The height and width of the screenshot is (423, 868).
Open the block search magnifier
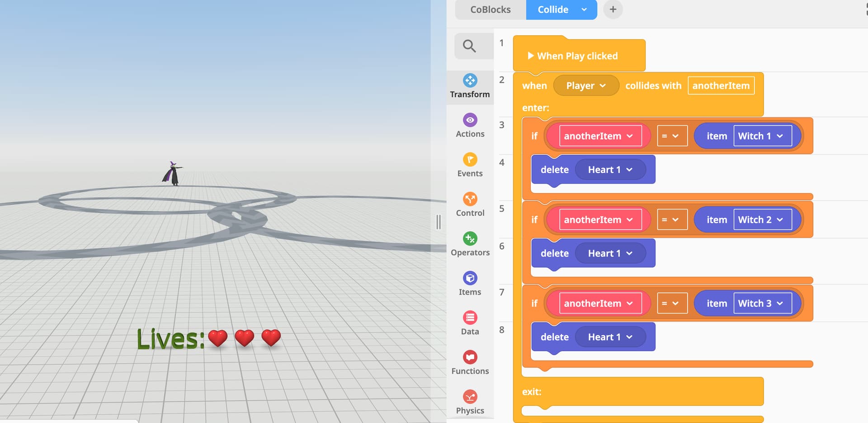click(x=469, y=46)
